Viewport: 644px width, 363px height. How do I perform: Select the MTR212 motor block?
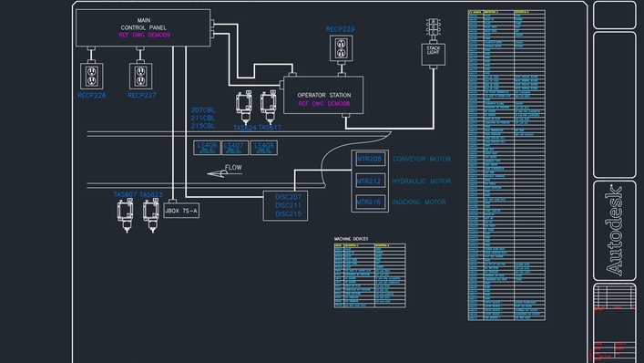click(370, 181)
